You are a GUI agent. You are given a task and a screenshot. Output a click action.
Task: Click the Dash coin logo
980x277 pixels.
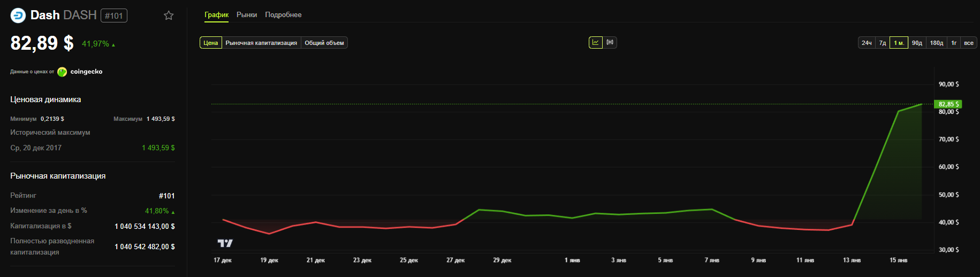point(18,16)
